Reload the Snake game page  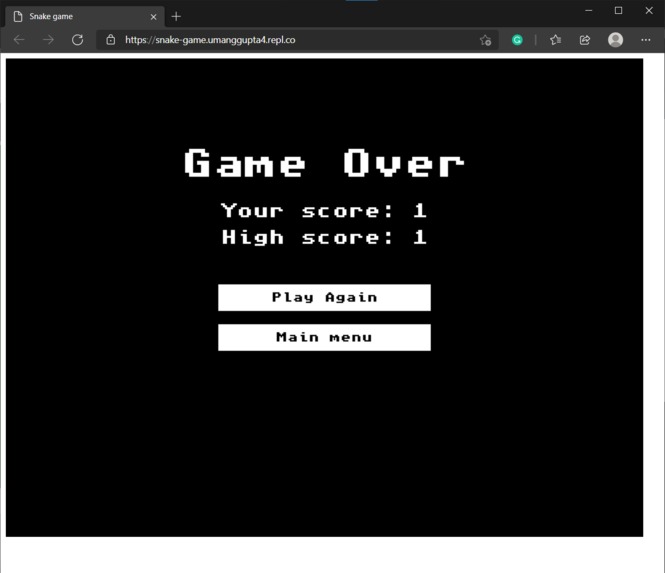77,40
